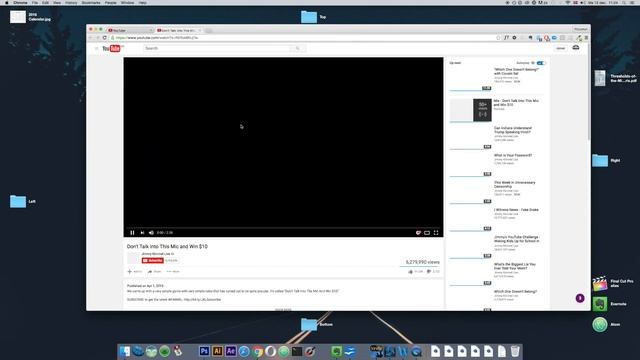Open Safari from the Dock
This screenshot has height=360, width=640.
click(x=244, y=351)
